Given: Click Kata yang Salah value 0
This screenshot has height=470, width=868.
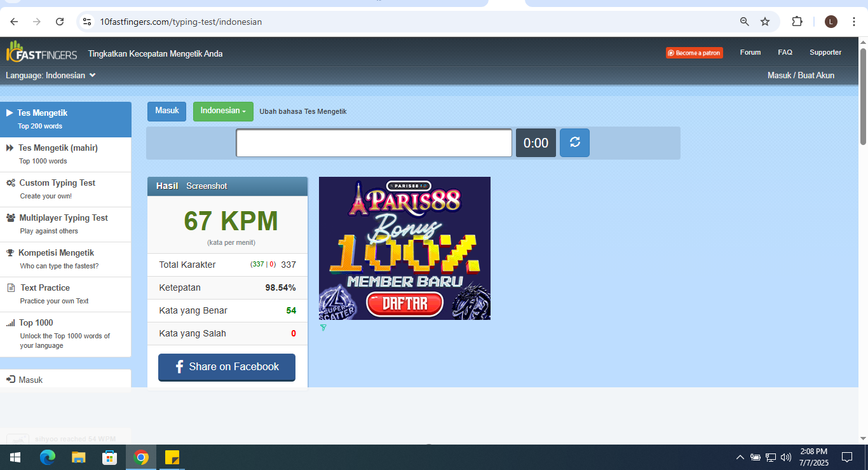Looking at the screenshot, I should click(x=294, y=333).
